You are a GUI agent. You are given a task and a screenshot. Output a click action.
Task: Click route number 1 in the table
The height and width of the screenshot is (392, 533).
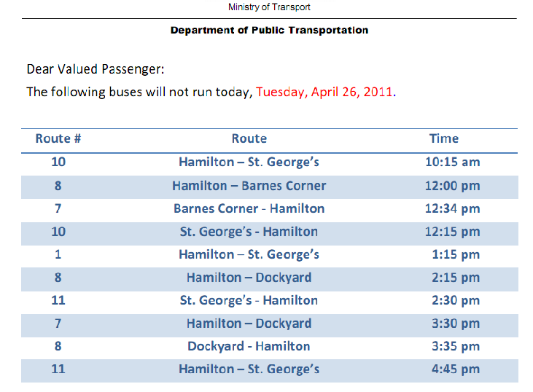pos(58,254)
